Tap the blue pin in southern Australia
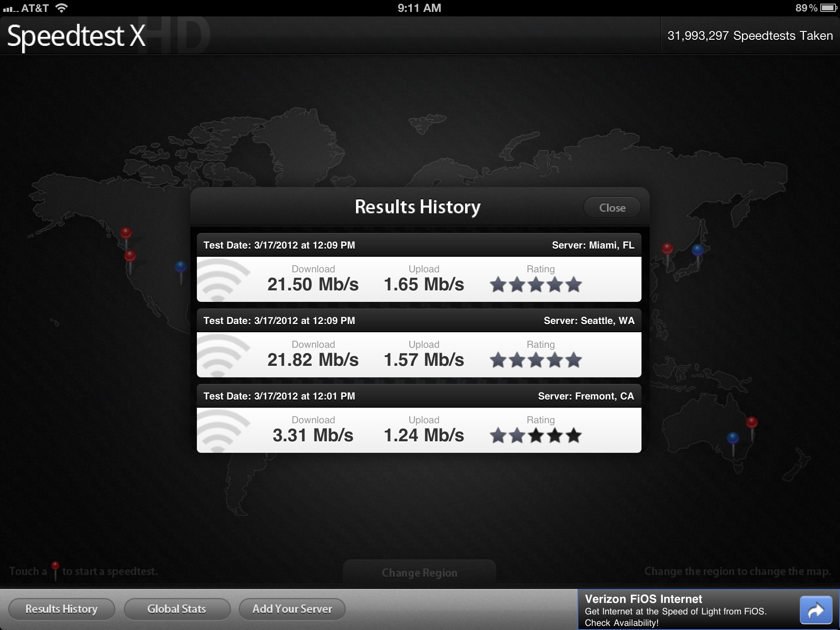Screen dimensions: 840x630 coord(733,438)
